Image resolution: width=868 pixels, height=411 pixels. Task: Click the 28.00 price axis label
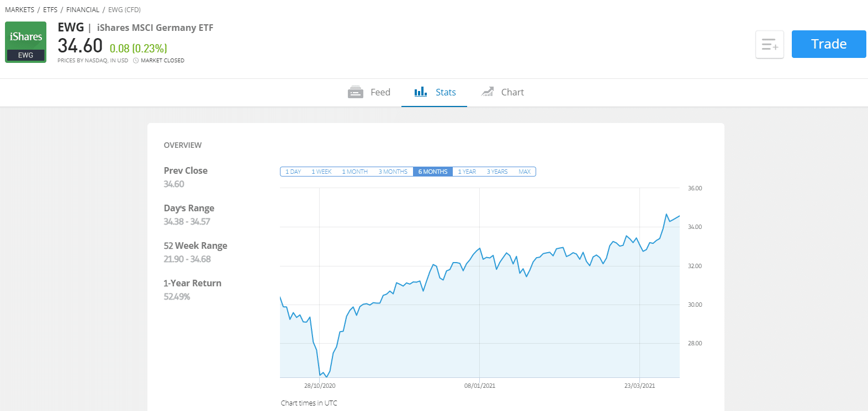[x=695, y=343]
